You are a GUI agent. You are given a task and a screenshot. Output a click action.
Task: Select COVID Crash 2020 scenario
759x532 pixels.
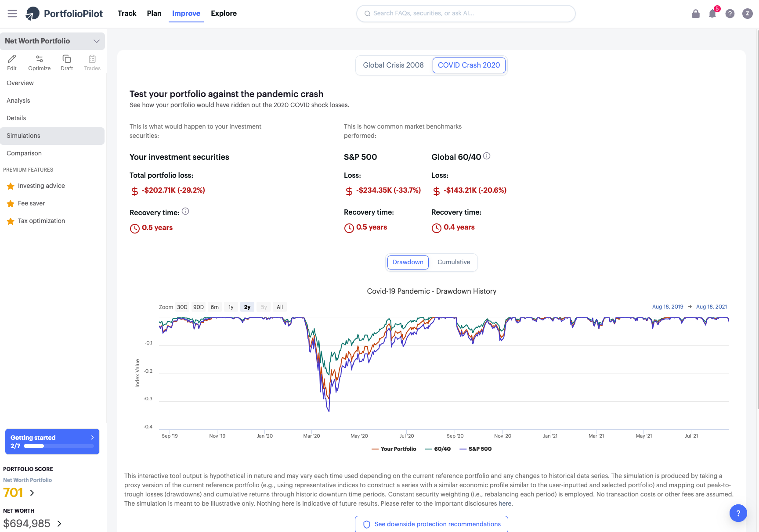[x=469, y=65]
